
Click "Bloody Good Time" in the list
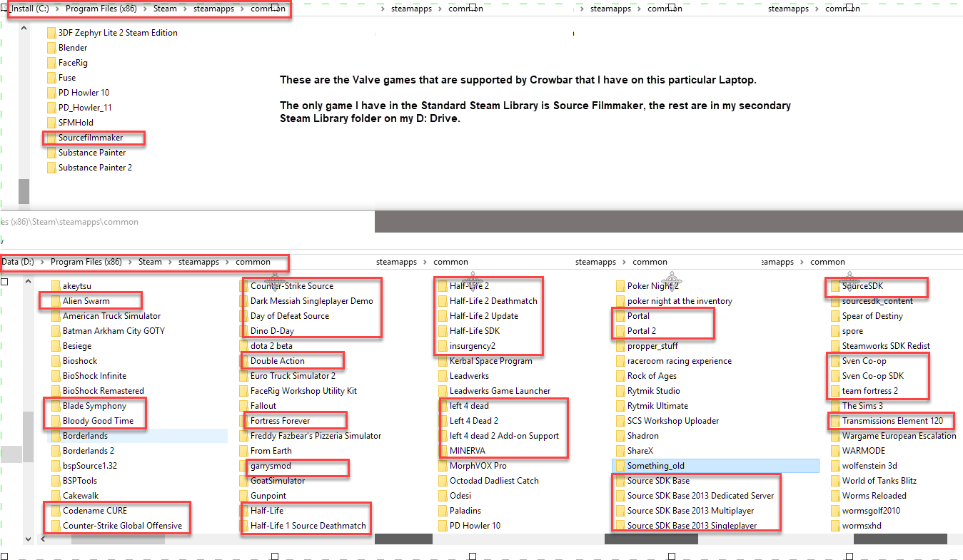point(98,421)
